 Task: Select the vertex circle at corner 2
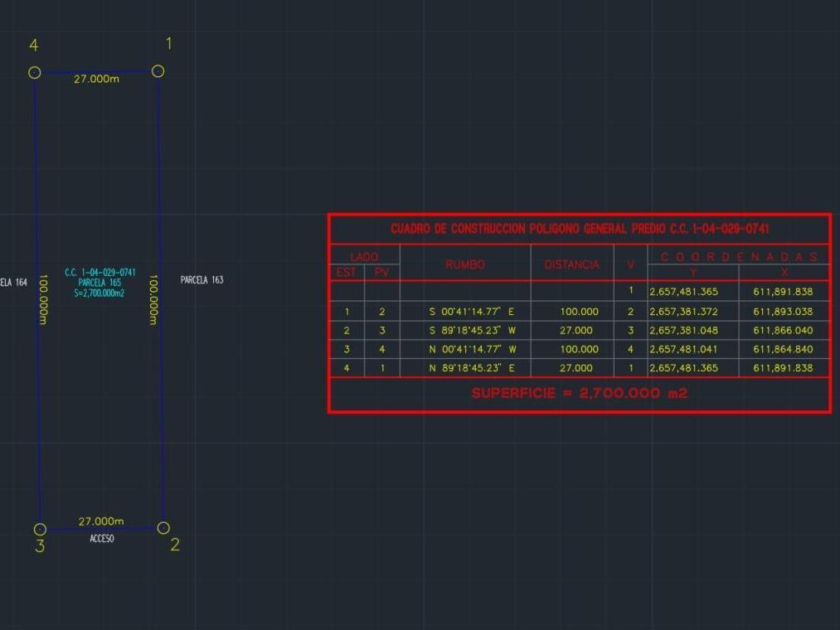click(163, 528)
